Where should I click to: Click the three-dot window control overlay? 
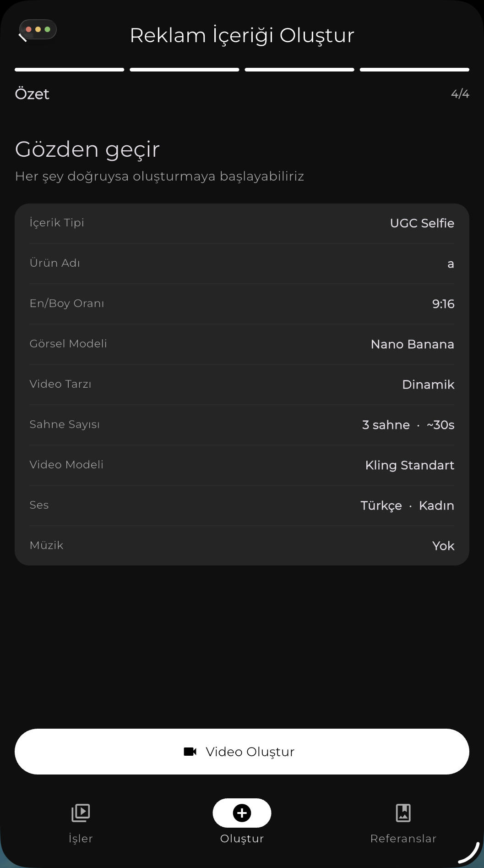(x=38, y=29)
